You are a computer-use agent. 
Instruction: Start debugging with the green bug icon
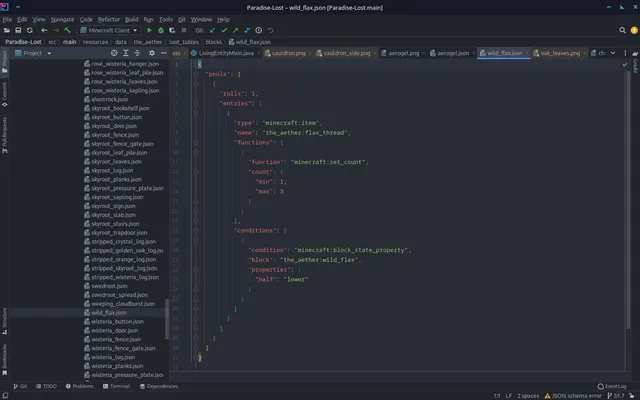pyautogui.click(x=161, y=30)
